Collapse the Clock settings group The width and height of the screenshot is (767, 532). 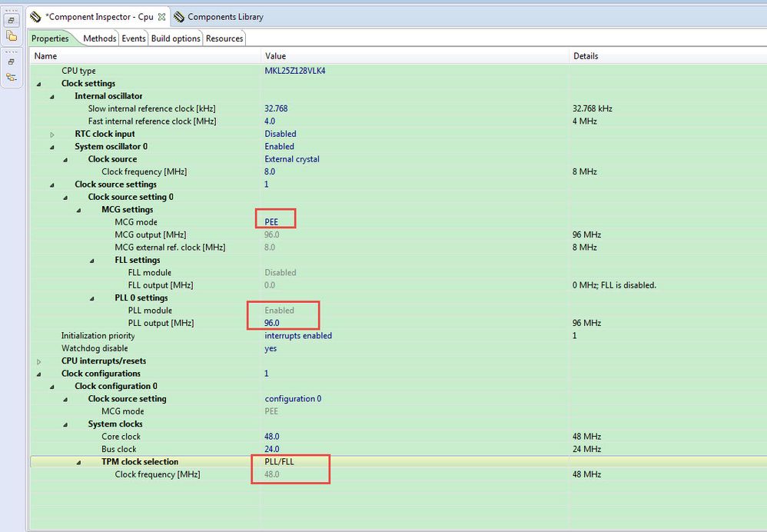pos(38,84)
